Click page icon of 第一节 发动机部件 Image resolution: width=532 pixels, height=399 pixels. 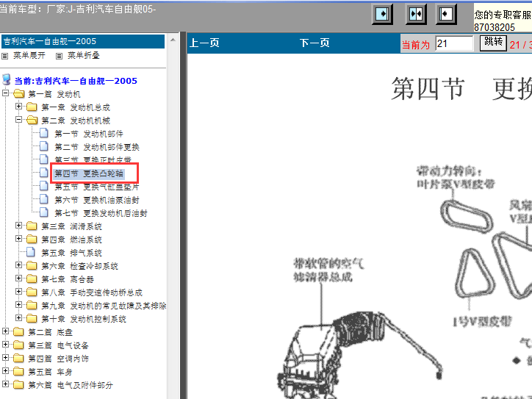(x=44, y=133)
